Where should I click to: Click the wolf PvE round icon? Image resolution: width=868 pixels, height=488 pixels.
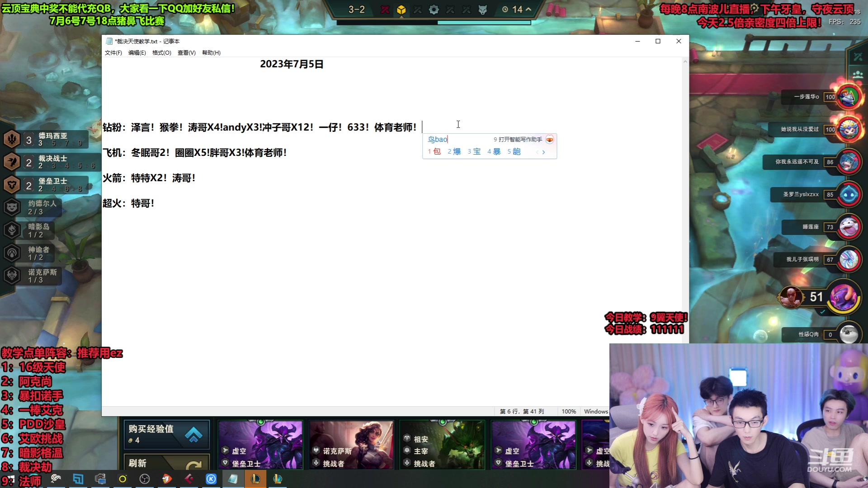click(x=483, y=9)
